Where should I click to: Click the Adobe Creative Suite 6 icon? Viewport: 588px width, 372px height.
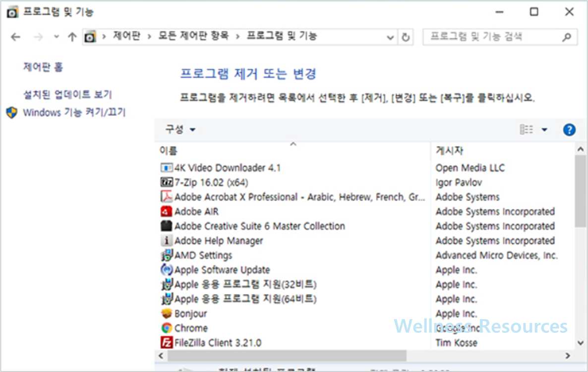pyautogui.click(x=167, y=225)
